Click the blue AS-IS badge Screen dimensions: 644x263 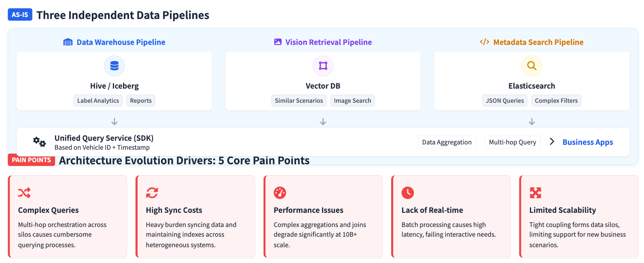[x=20, y=15]
